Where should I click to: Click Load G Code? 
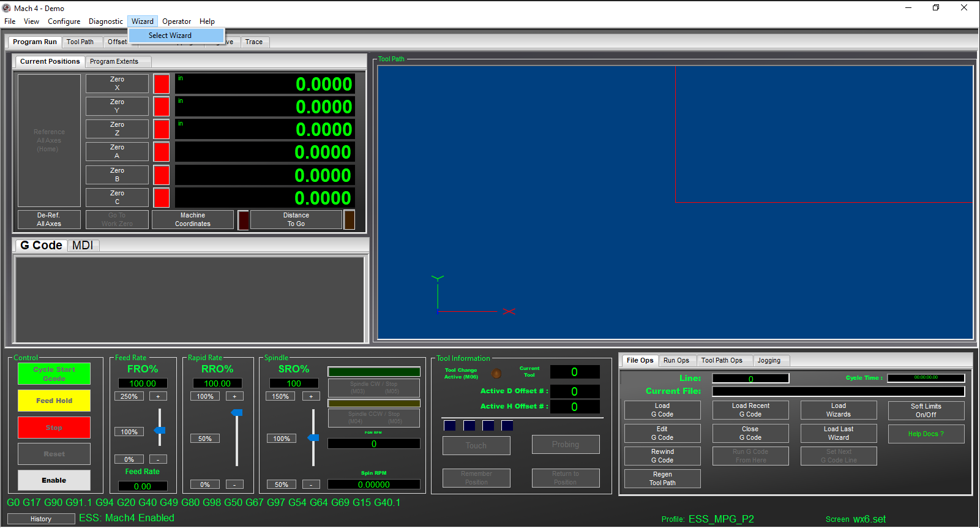tap(662, 410)
